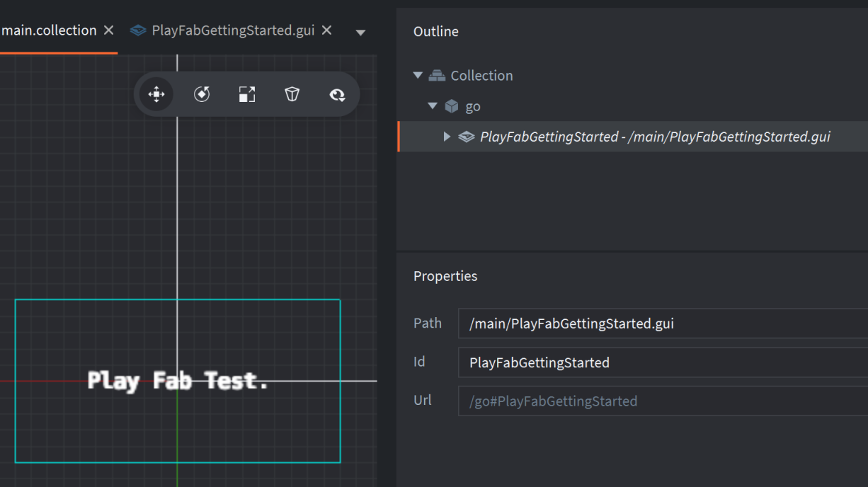Enable the Rotate manipulator toggle
The image size is (868, 487).
[201, 94]
